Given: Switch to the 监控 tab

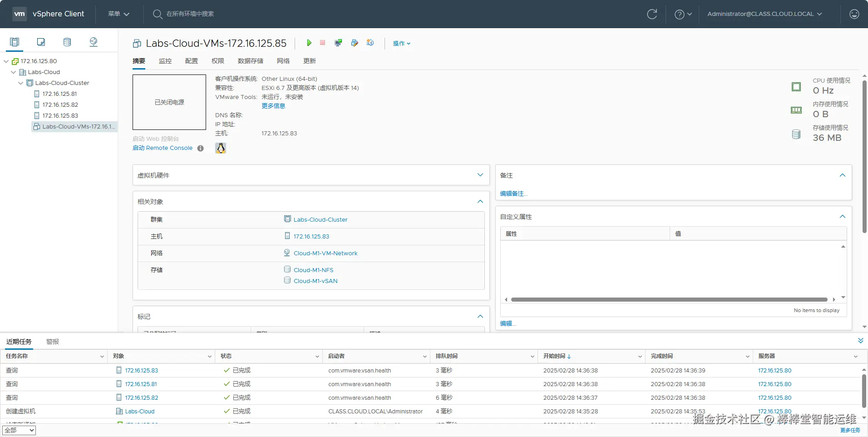Looking at the screenshot, I should [x=165, y=61].
